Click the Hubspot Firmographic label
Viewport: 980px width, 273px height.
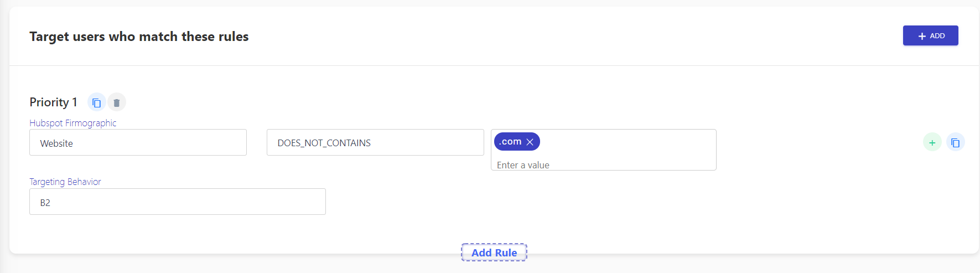pyautogui.click(x=73, y=123)
